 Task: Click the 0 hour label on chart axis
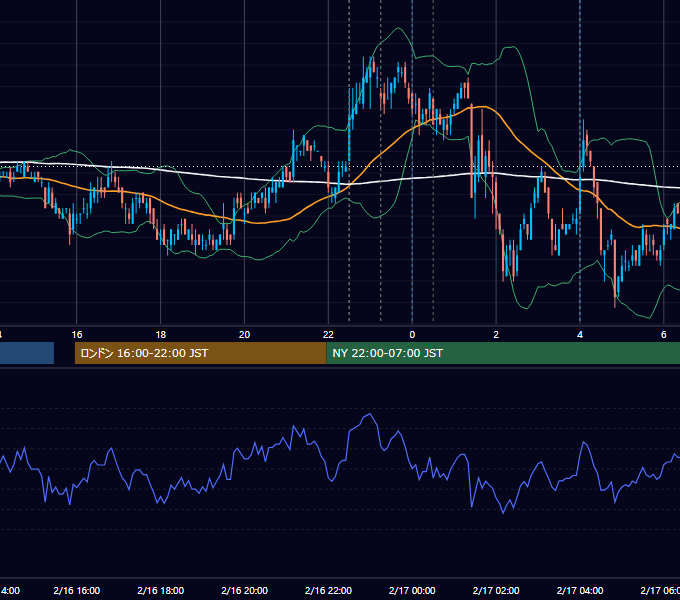coord(412,335)
